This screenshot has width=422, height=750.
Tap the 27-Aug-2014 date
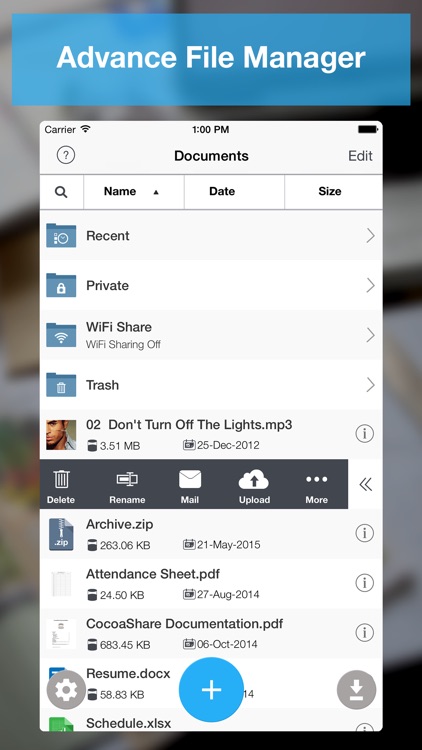point(228,595)
